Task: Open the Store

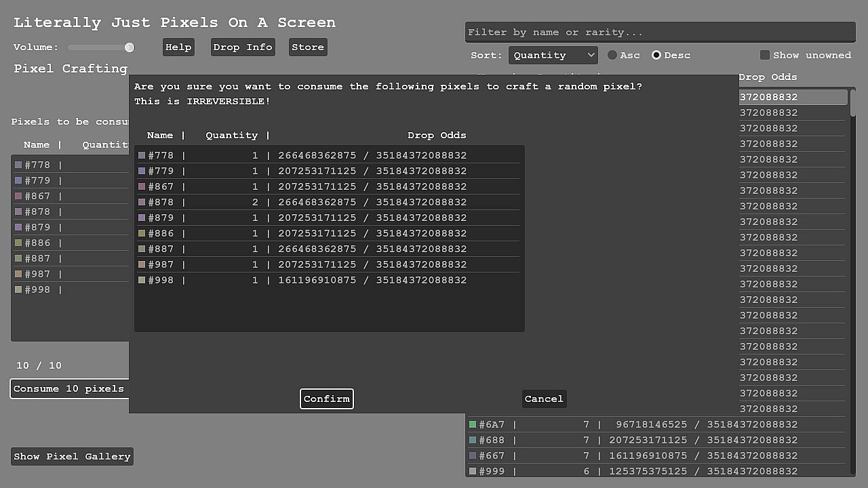Action: 308,47
